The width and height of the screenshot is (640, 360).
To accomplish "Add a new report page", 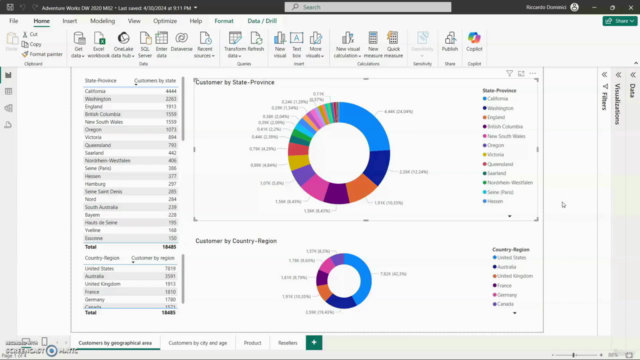I will point(314,342).
